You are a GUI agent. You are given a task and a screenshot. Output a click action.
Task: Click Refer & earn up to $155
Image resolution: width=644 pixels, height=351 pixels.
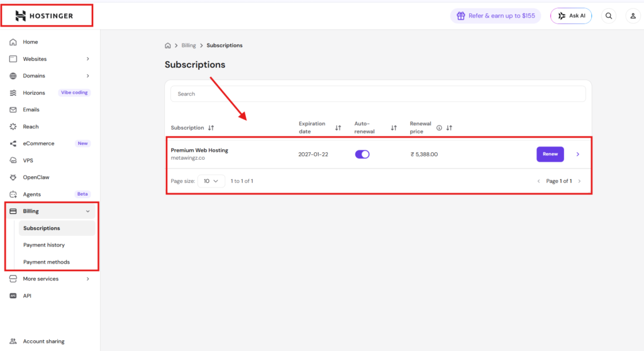[x=496, y=16]
